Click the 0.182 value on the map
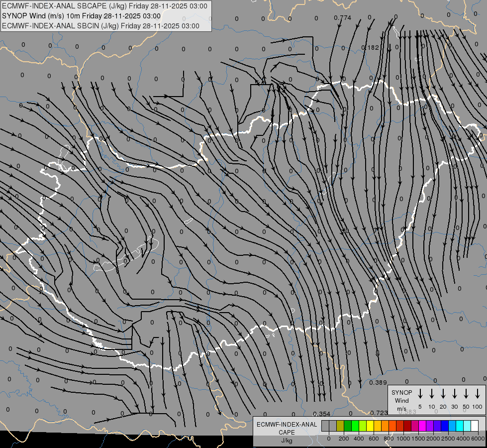The width and height of the screenshot is (487, 448). 370,48
